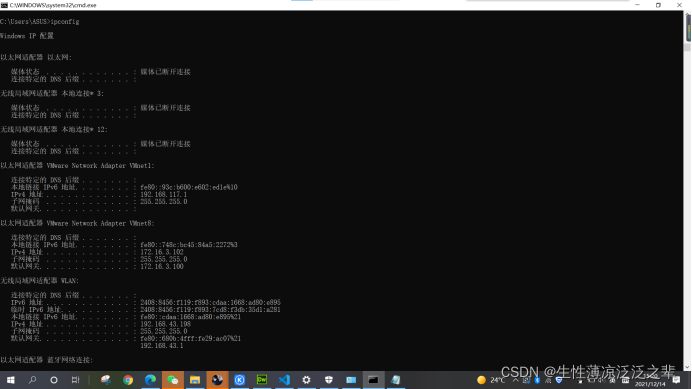Open the notification center icon
Image resolution: width=692 pixels, height=389 pixels.
click(x=677, y=380)
